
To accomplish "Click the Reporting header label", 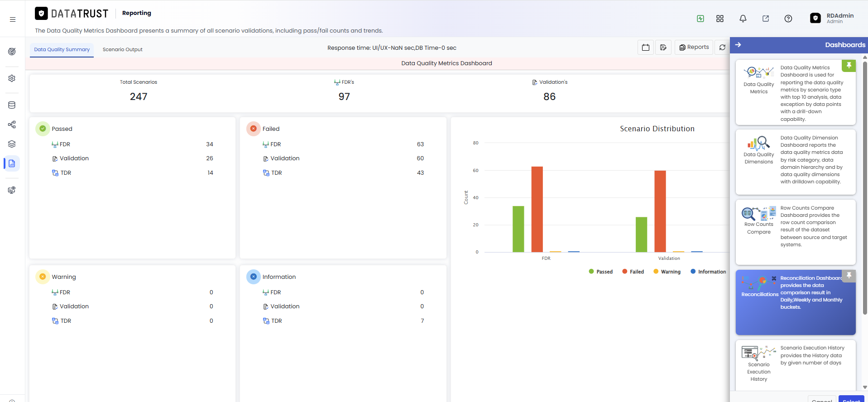I will [x=137, y=13].
